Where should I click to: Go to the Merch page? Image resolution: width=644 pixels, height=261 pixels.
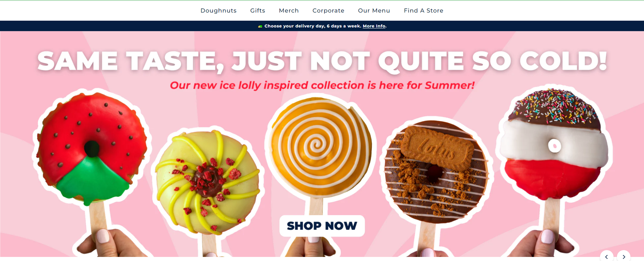pos(289,11)
